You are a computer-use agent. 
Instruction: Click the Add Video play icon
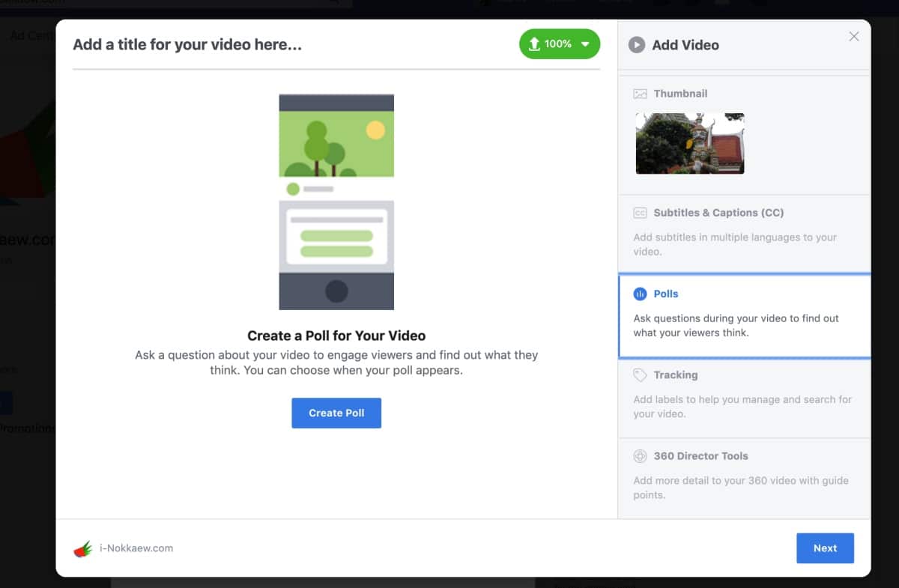[x=636, y=45]
